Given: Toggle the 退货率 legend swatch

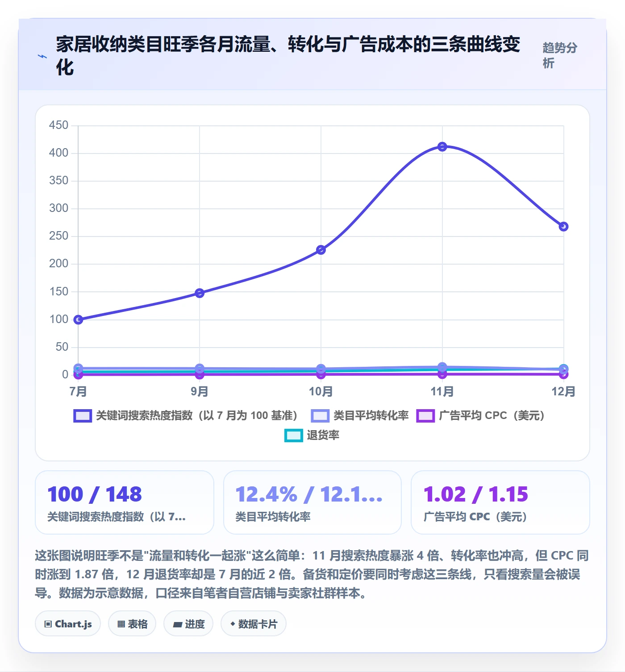Looking at the screenshot, I should coord(293,436).
